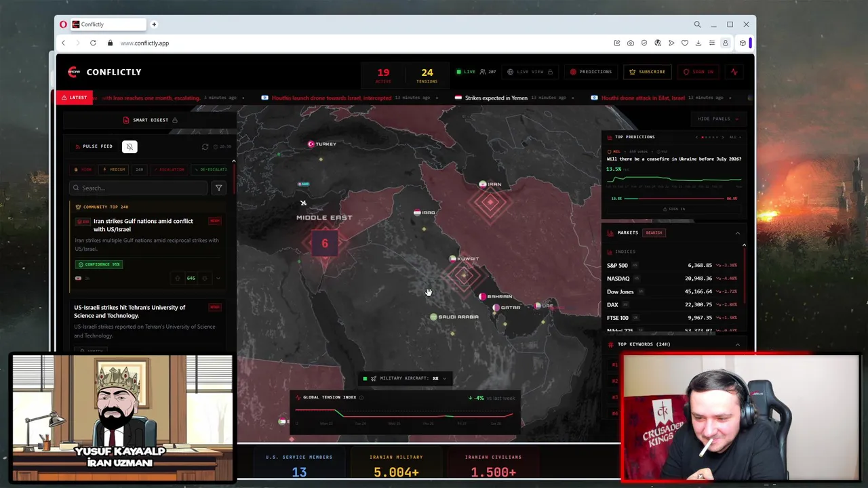Bookmark page with heart icon
Screen dimensions: 868x488
pyautogui.click(x=685, y=43)
